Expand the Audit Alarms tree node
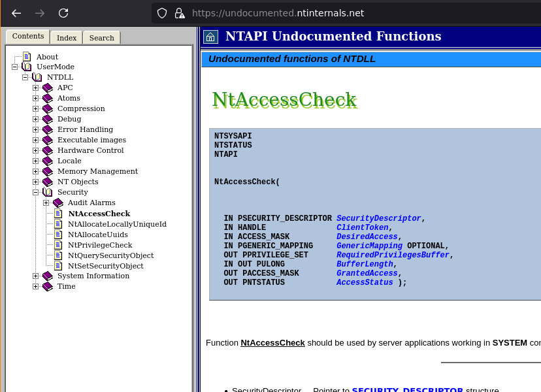The image size is (541, 392). 46,203
